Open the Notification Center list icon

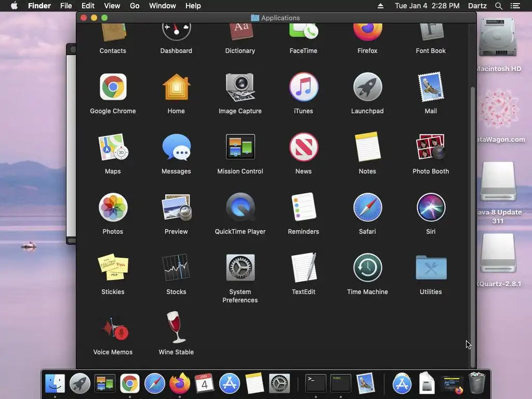[515, 6]
